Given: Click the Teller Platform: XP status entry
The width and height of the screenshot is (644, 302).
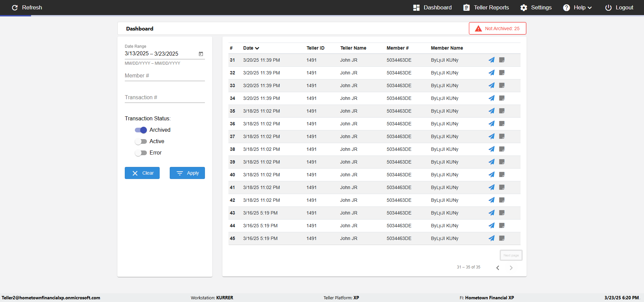Looking at the screenshot, I should point(341,298).
